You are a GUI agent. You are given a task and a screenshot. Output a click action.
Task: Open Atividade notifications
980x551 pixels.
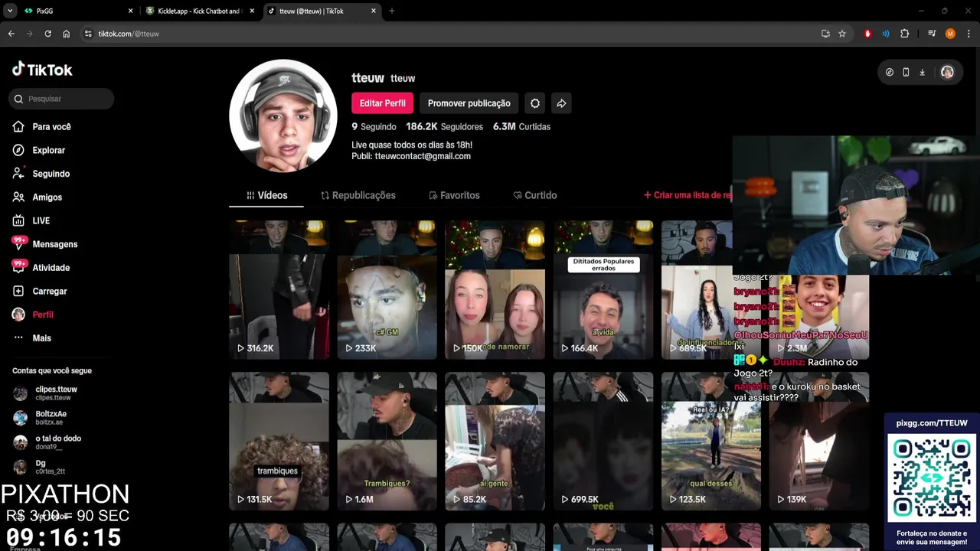(41, 268)
